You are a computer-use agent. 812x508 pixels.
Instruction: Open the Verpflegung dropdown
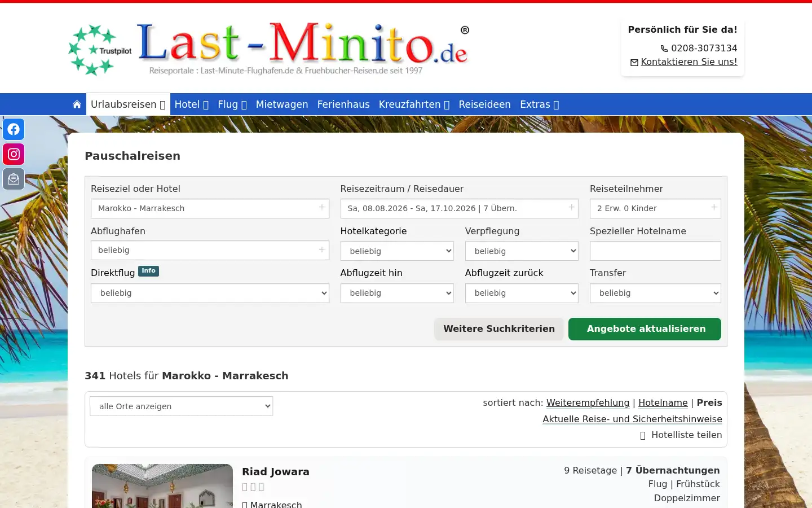(522, 251)
